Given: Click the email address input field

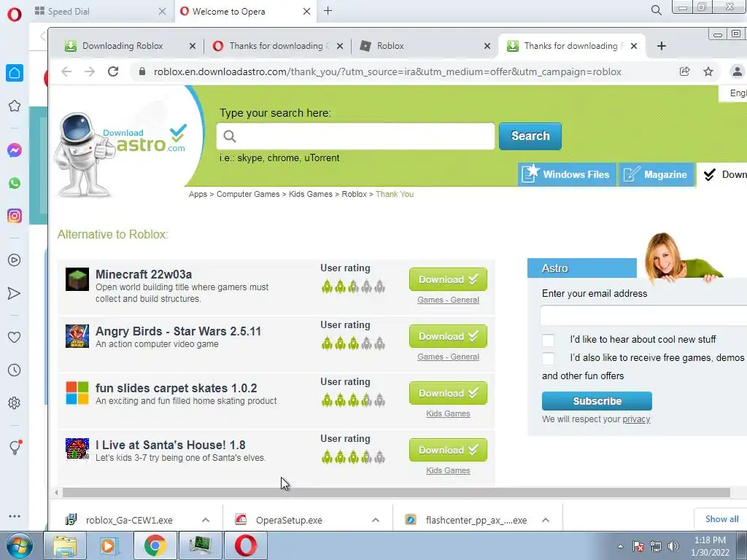Looking at the screenshot, I should tap(643, 315).
